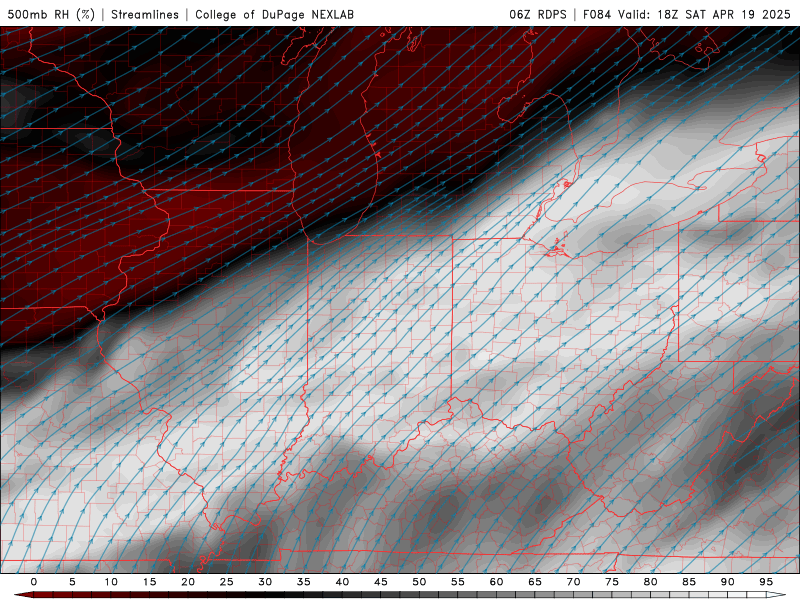
Task: Click the colorbar label '95'
Action: point(766,582)
